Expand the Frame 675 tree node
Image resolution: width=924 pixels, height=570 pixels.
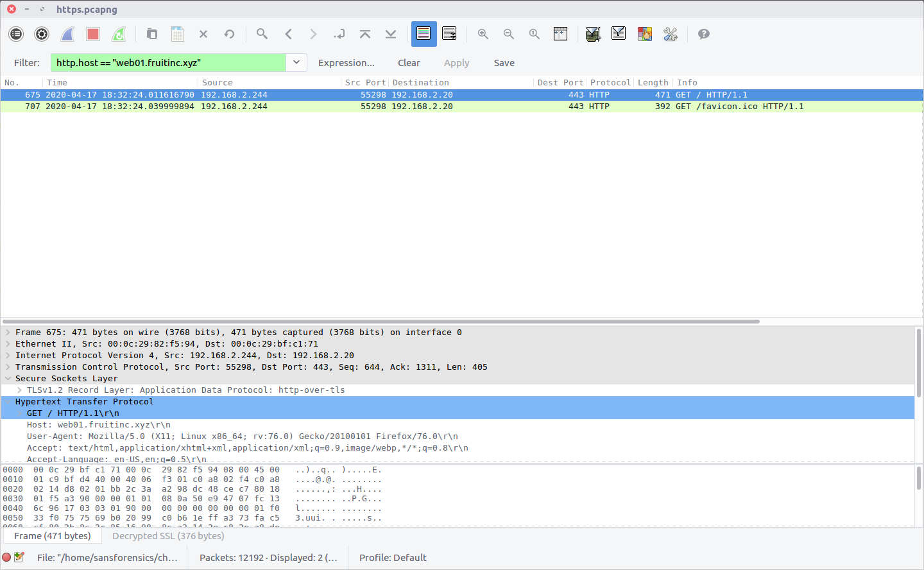coord(8,332)
